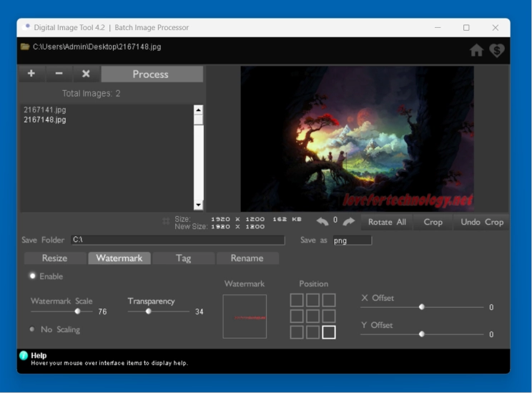This screenshot has height=393, width=532.
Task: Click the rotation count value 0
Action: coord(335,220)
